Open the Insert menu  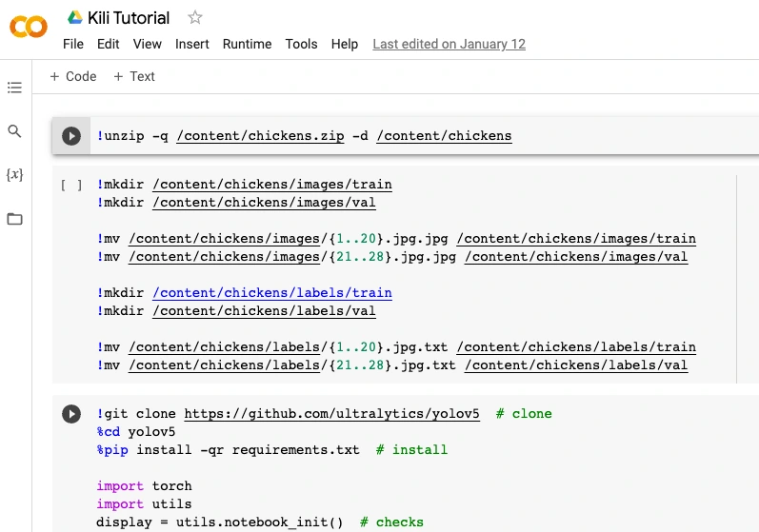(x=192, y=44)
